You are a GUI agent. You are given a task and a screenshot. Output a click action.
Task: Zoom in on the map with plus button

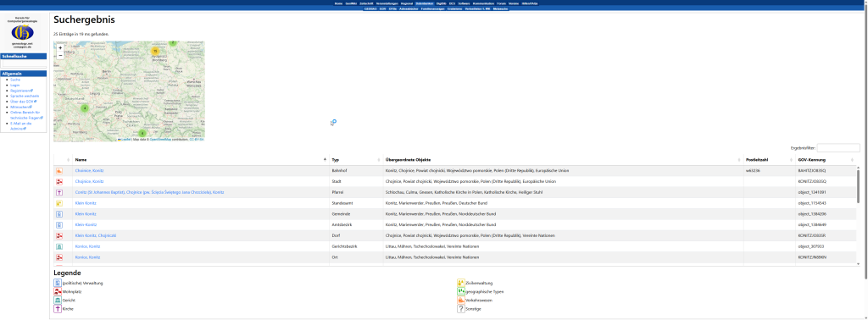(60, 47)
